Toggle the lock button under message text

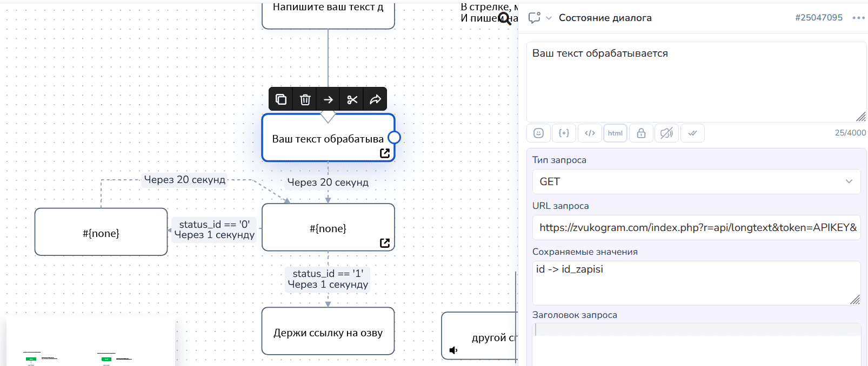click(x=641, y=133)
